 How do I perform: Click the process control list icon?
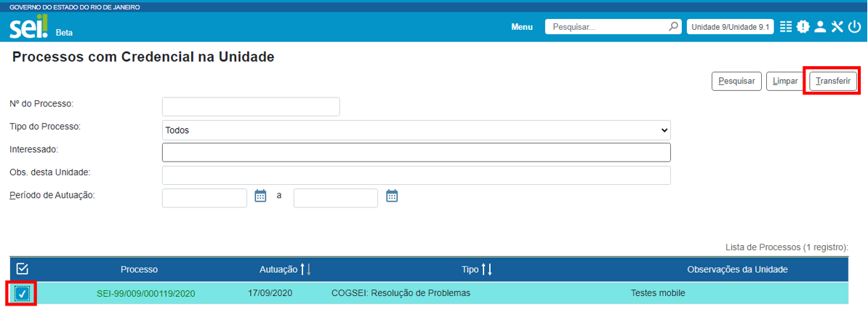click(786, 27)
